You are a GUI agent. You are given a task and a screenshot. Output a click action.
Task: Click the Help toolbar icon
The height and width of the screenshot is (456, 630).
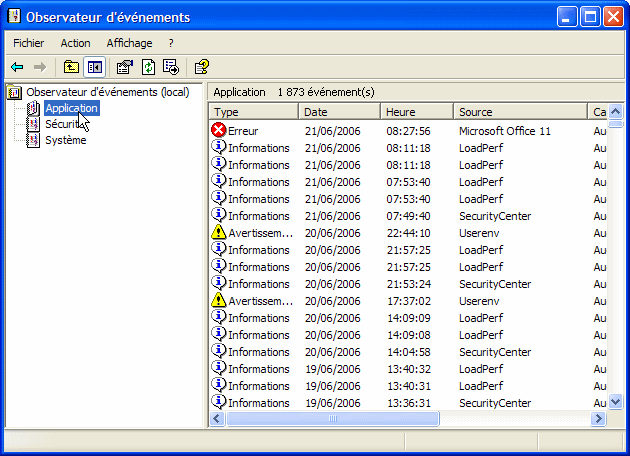point(201,67)
